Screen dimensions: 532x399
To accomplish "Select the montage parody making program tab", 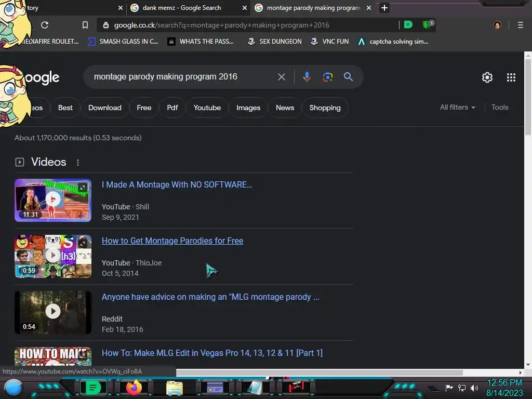I will point(312,8).
